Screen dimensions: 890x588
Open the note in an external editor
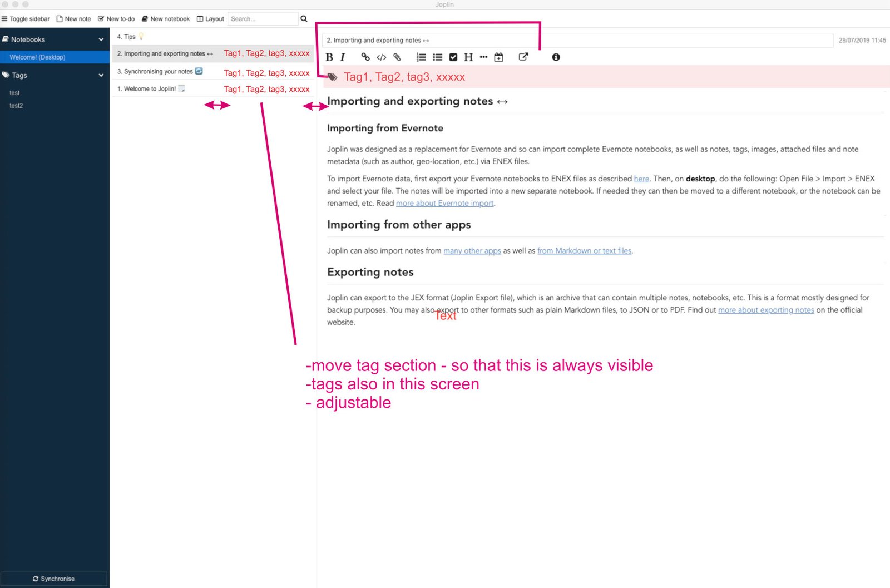pyautogui.click(x=523, y=57)
